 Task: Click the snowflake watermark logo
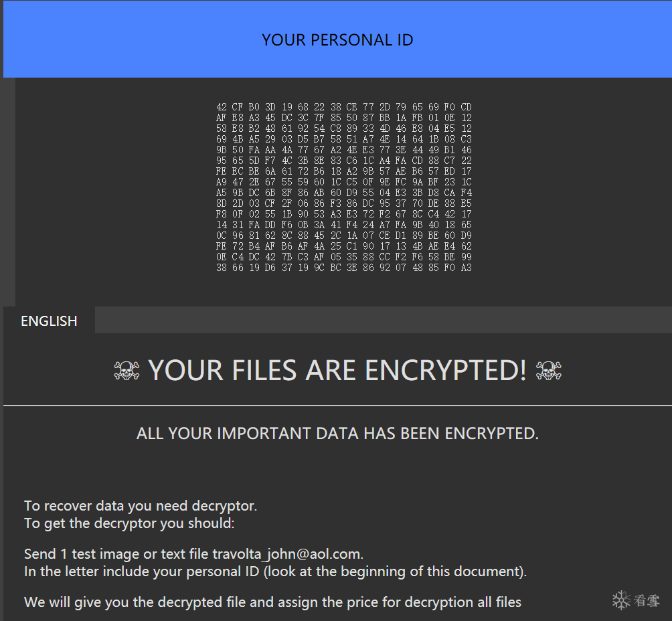tap(622, 600)
